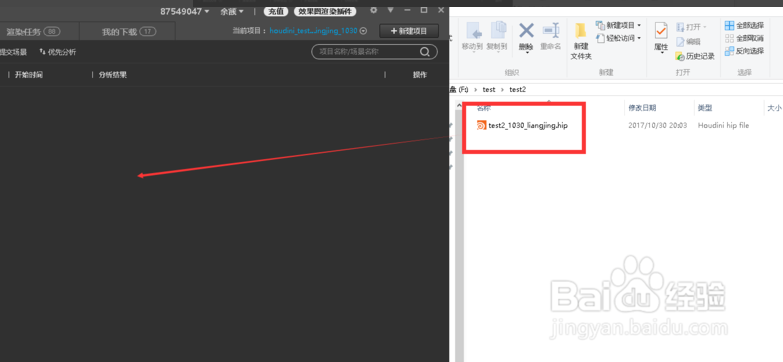The image size is (783, 362).
Task: Expand the 87549047 account dropdown
Action: tap(185, 11)
